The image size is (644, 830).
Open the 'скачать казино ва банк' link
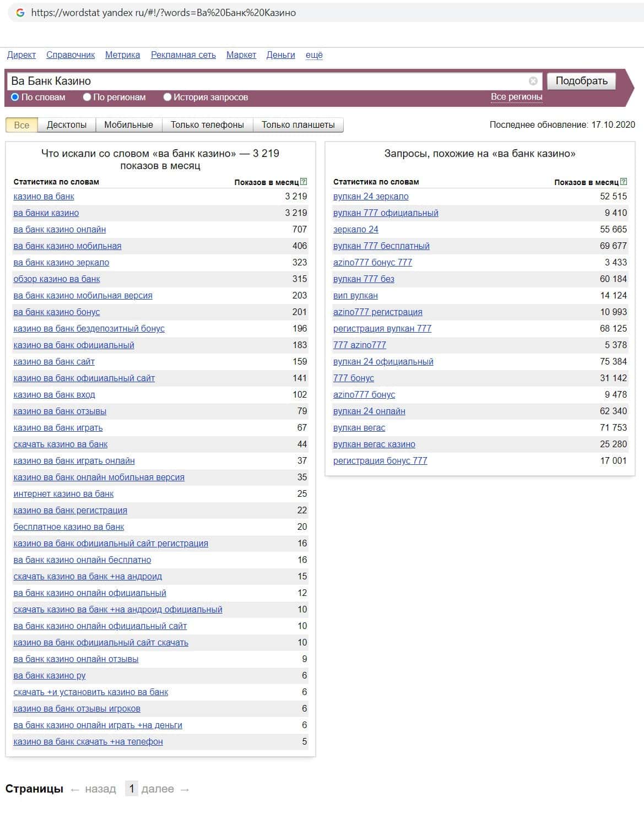(61, 444)
